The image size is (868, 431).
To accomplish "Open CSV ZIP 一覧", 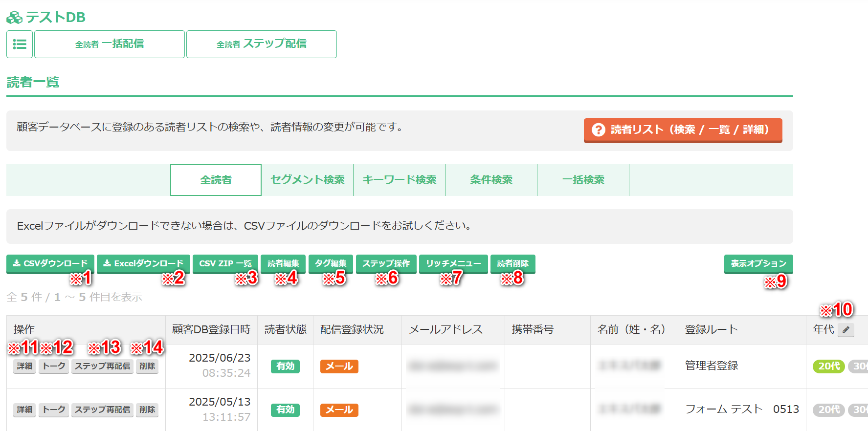I will coord(225,263).
